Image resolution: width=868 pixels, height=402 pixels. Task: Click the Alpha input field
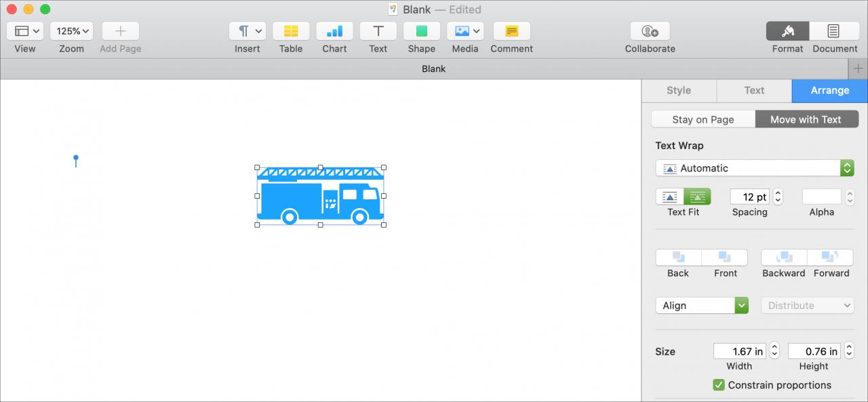point(822,197)
